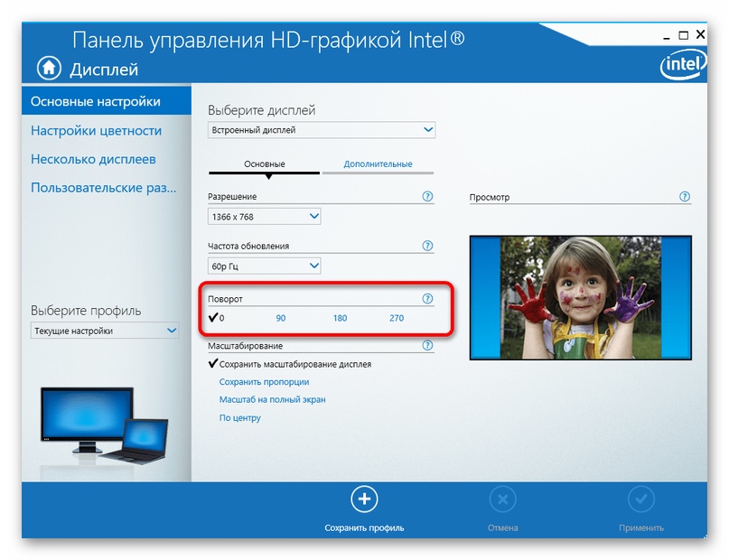Select Сохранить масштабирование дисплея option
Viewport: 729px width, 560px height.
[290, 364]
